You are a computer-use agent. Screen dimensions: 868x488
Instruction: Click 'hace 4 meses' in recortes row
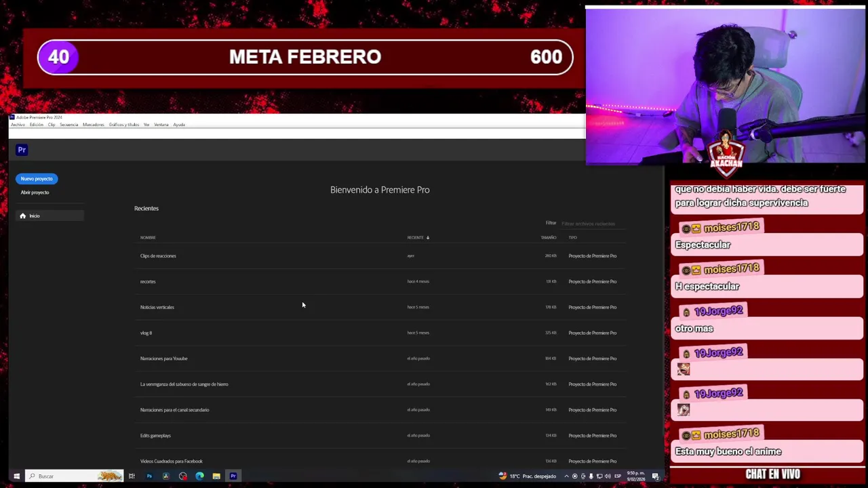point(418,281)
